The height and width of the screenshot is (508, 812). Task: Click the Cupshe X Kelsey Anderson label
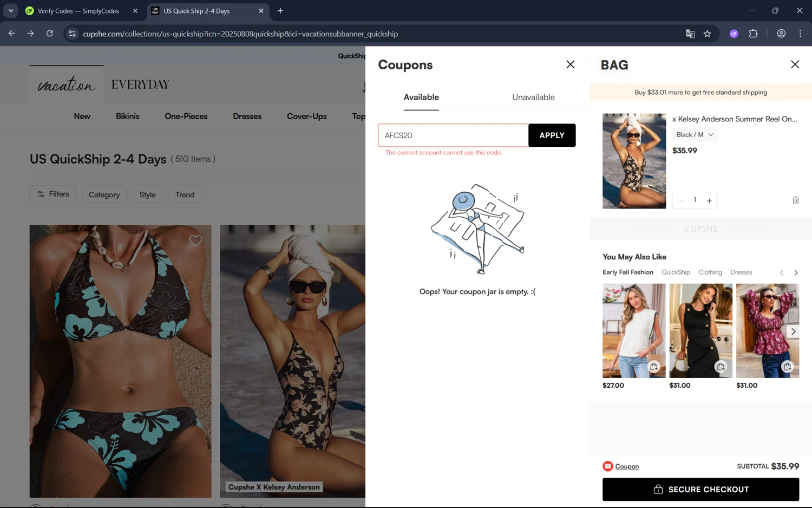(x=274, y=487)
